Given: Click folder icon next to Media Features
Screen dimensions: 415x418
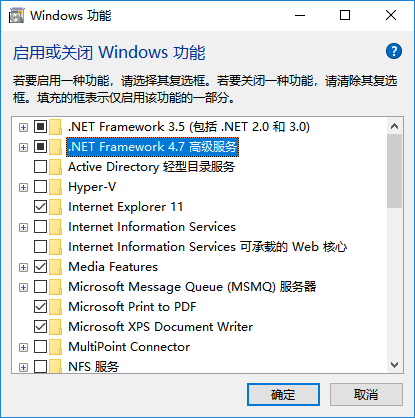Looking at the screenshot, I should click(56, 267).
